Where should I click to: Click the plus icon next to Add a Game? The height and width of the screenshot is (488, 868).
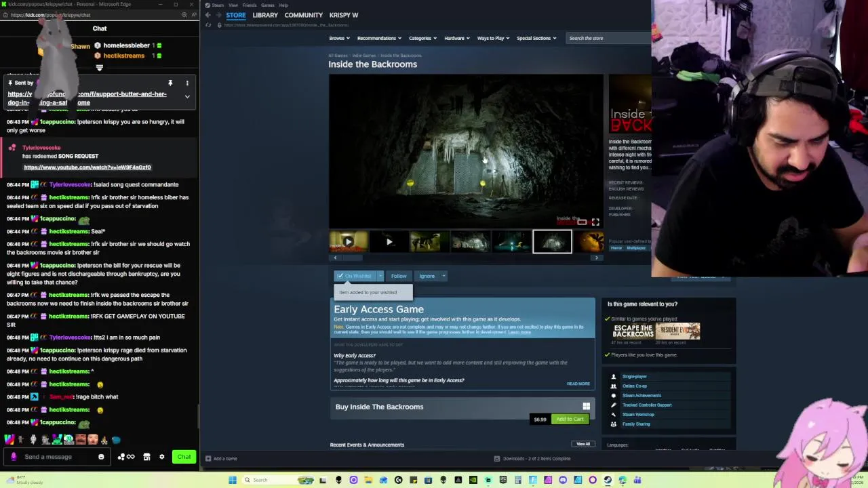pos(208,459)
